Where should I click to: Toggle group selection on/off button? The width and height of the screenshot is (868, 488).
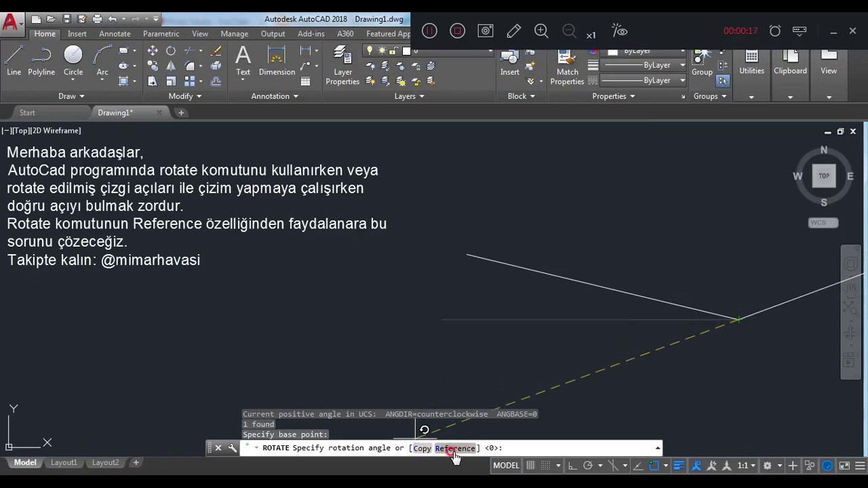tap(722, 81)
